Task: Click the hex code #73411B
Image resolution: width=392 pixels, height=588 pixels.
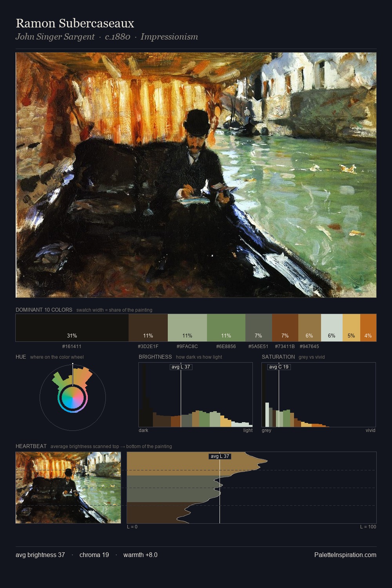Action: tap(285, 347)
